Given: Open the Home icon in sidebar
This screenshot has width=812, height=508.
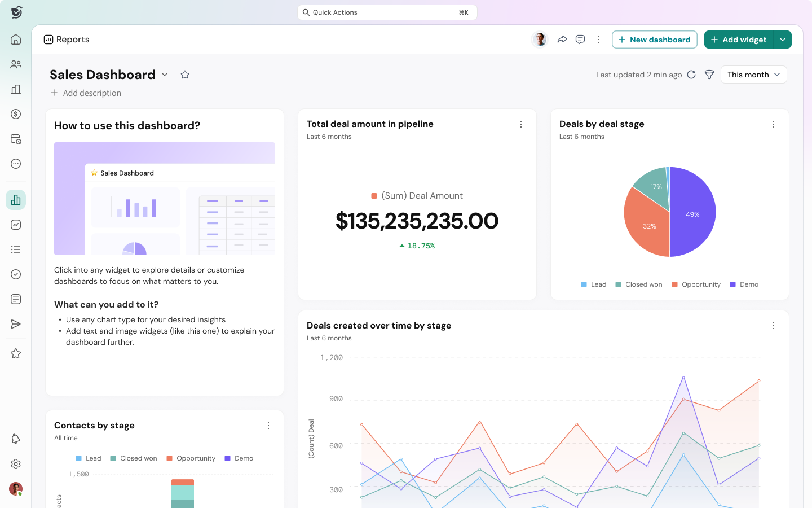Looking at the screenshot, I should tap(16, 40).
